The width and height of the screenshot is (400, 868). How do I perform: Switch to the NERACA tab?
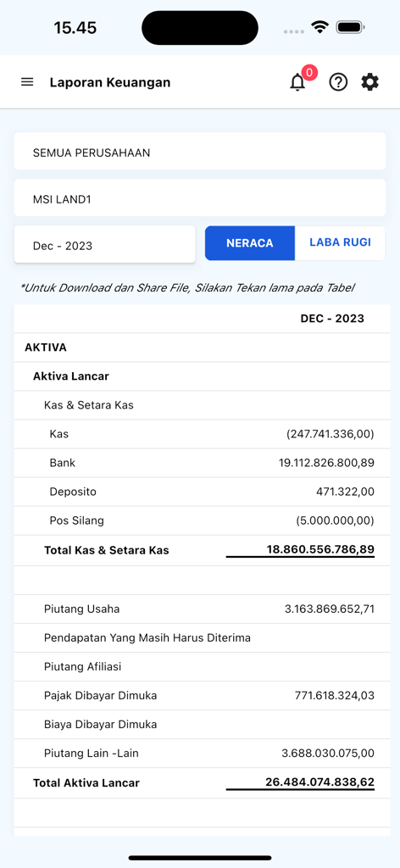pyautogui.click(x=250, y=243)
